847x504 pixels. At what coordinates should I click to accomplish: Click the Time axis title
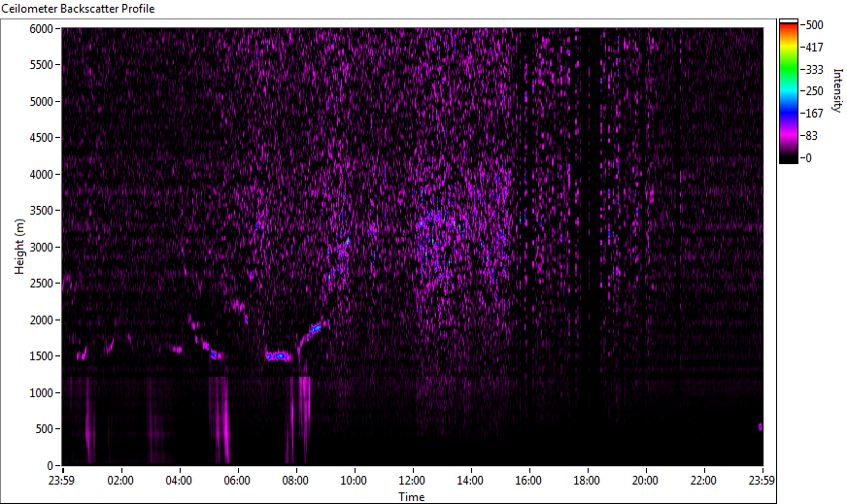pyautogui.click(x=412, y=497)
